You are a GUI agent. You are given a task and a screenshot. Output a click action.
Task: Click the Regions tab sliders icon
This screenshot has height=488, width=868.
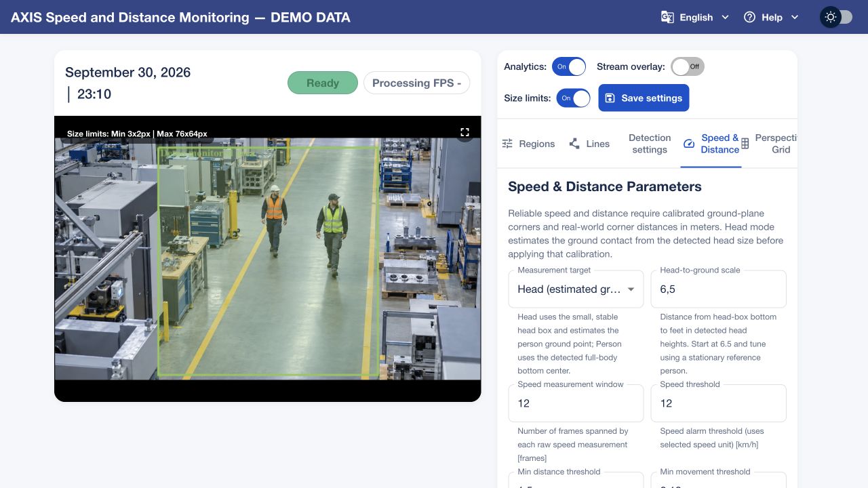(507, 144)
